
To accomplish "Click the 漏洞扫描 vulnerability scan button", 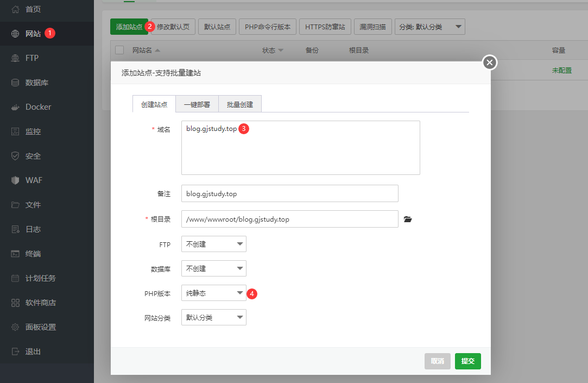I will point(373,26).
